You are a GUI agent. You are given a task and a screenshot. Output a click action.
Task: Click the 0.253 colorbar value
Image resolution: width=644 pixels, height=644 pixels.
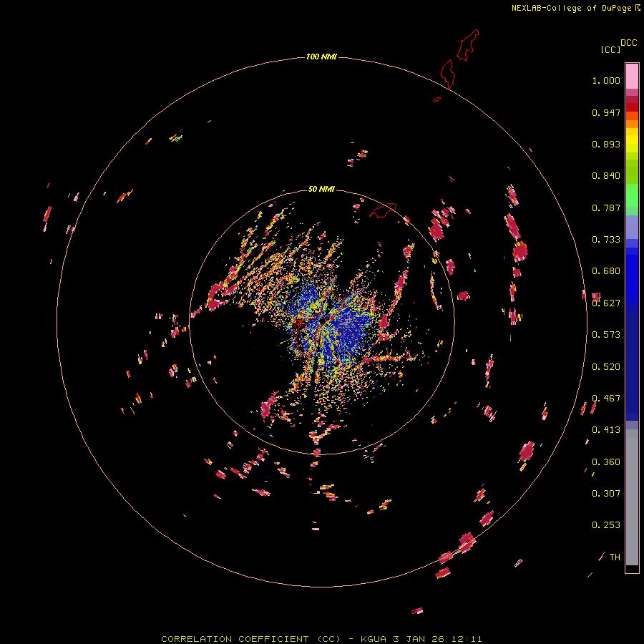tap(606, 525)
